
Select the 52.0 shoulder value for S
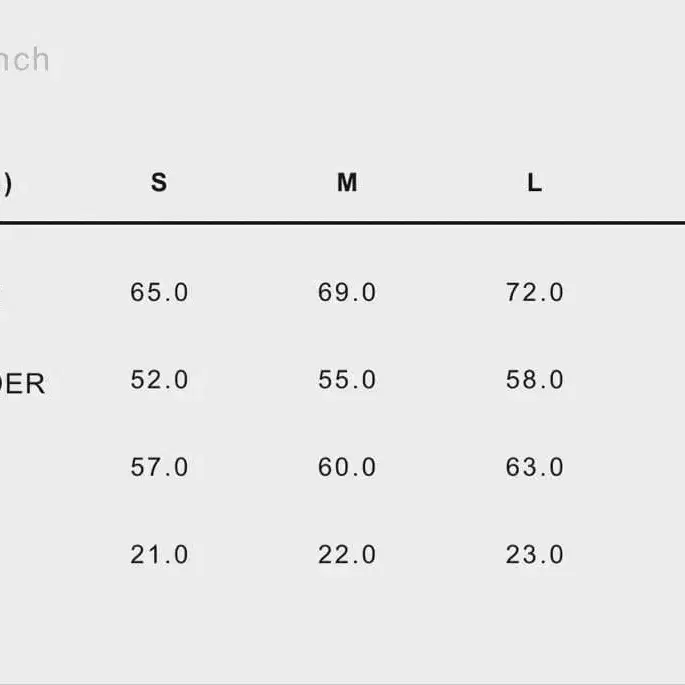point(159,380)
